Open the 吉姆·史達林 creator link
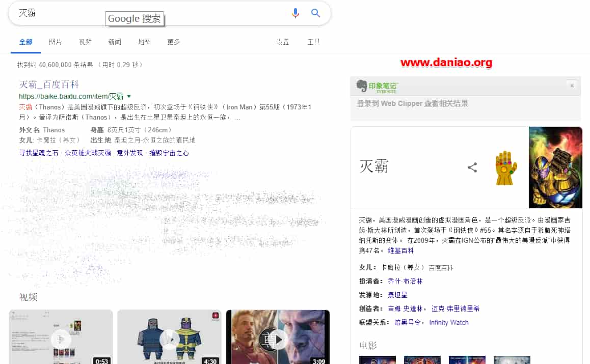Screen dimensions: 590x364 pos(405,309)
